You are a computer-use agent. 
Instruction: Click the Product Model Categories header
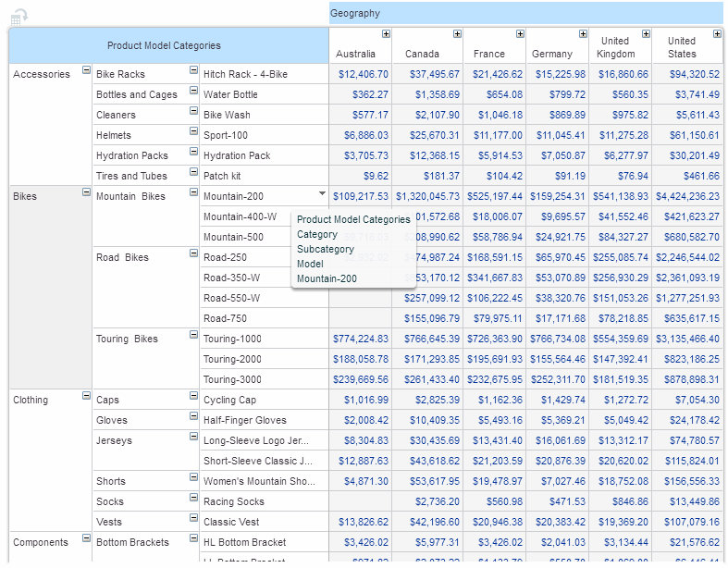pyautogui.click(x=164, y=46)
